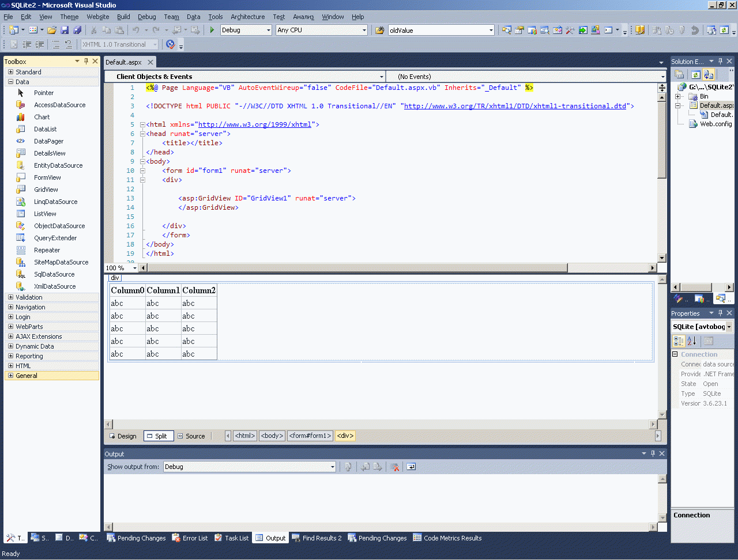738x560 pixels.
Task: Open the Command Window toolbar icon
Action: pyautogui.click(x=608, y=30)
